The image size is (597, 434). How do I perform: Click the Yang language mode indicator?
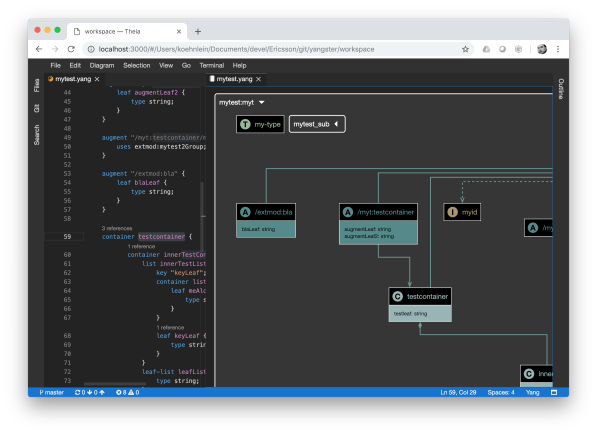pos(532,393)
